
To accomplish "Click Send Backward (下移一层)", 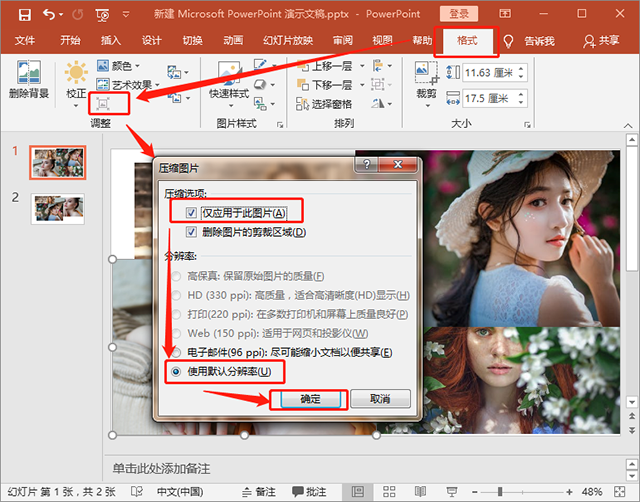I will pos(324,84).
